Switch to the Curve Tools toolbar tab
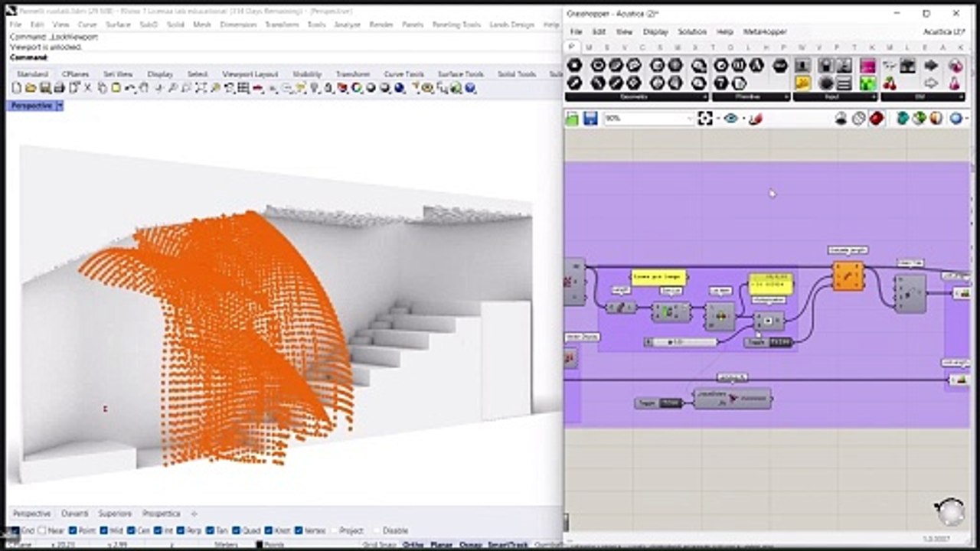Screen dimensions: 980x551 pyautogui.click(x=403, y=74)
